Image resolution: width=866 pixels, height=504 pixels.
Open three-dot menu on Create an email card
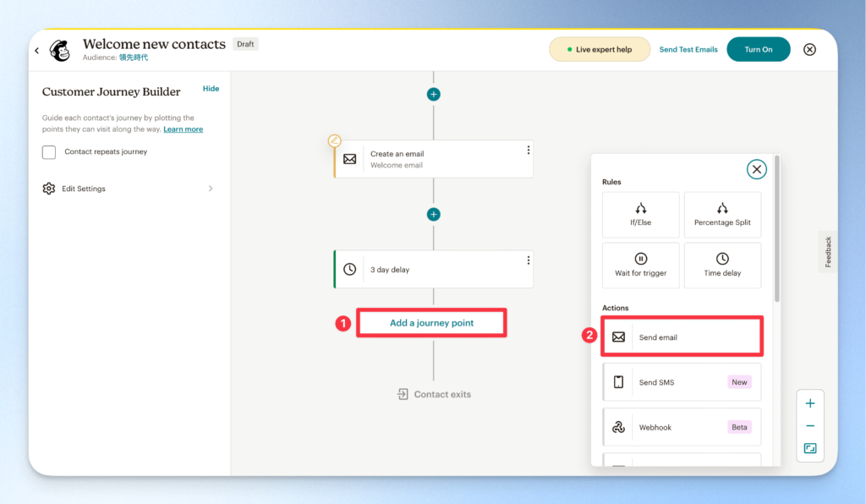pyautogui.click(x=529, y=151)
